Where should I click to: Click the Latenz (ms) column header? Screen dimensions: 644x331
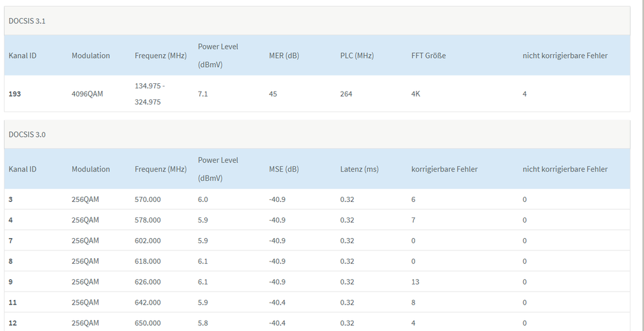359,169
